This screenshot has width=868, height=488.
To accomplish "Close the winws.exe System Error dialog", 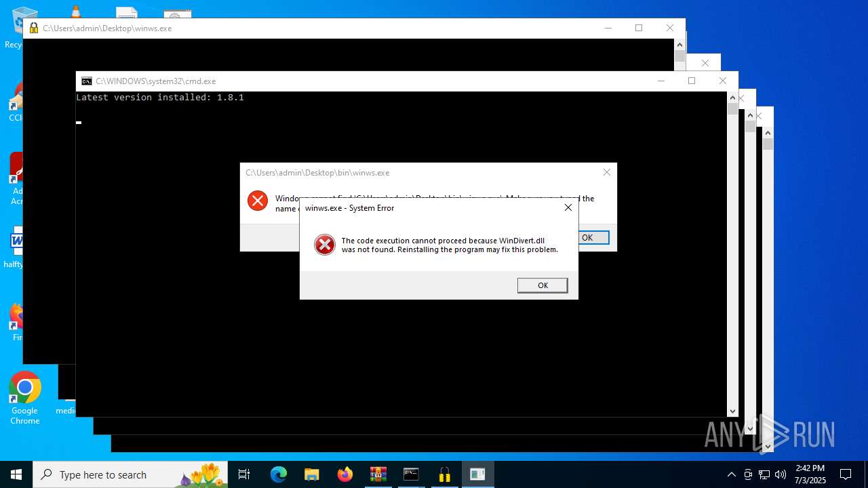I will [x=568, y=207].
